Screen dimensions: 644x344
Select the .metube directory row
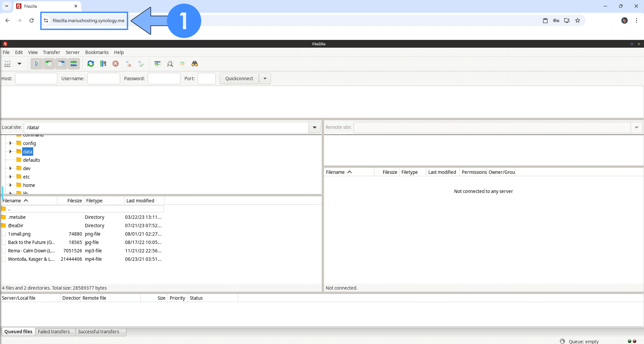click(82, 217)
